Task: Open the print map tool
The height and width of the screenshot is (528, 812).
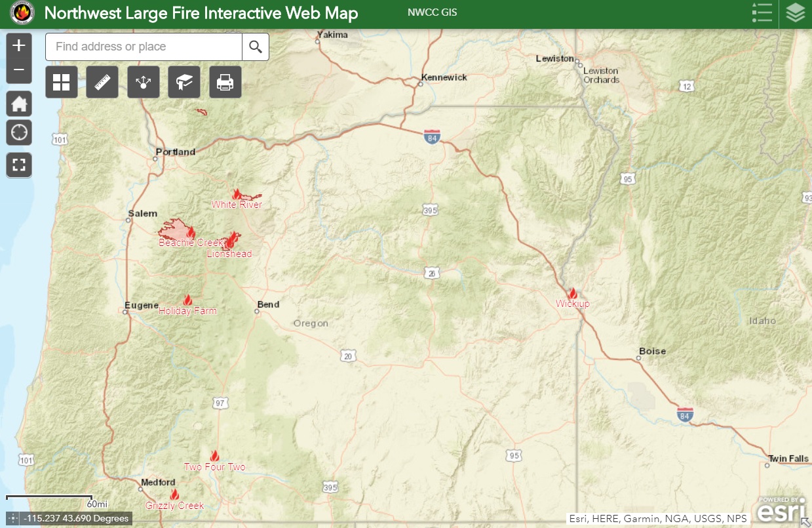Action: pos(225,82)
